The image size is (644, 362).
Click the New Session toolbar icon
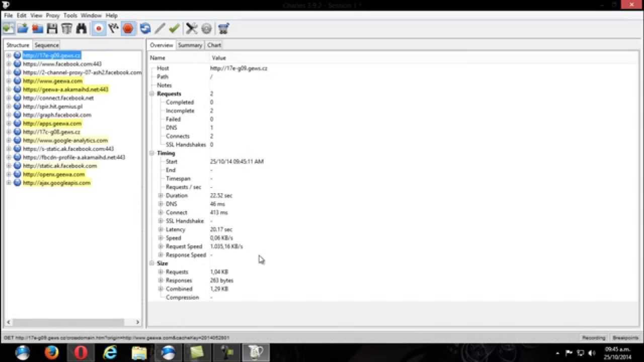tap(8, 29)
